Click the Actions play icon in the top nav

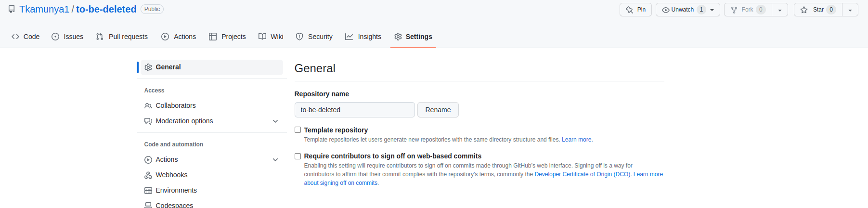click(x=165, y=37)
